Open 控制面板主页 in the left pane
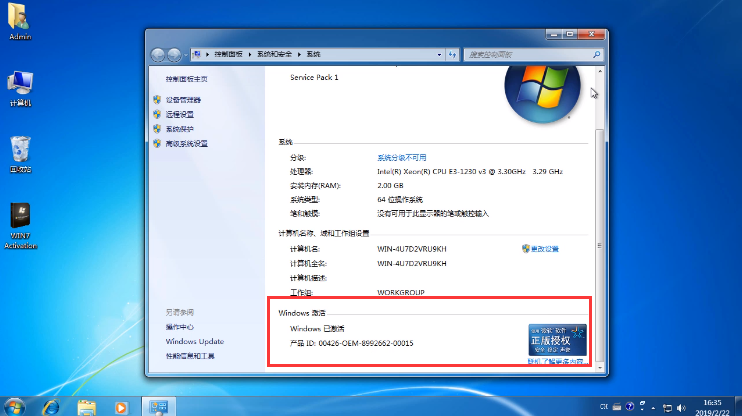The image size is (742, 416). [186, 79]
